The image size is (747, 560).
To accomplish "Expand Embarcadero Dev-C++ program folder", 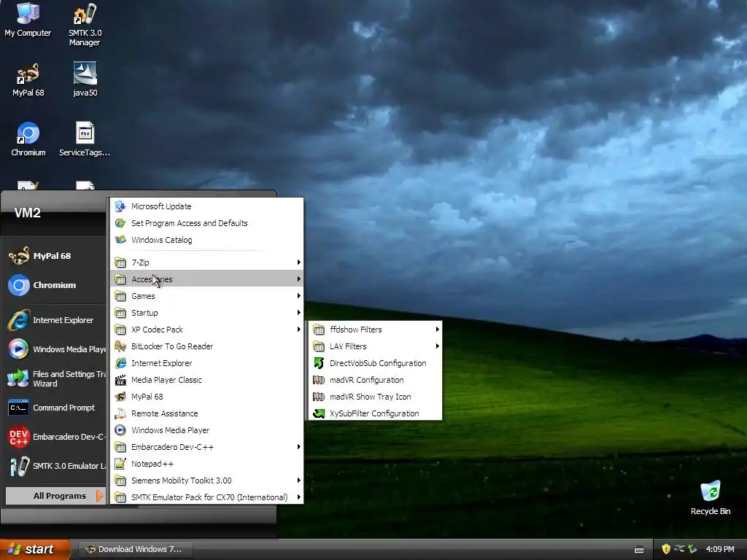I will 206,447.
